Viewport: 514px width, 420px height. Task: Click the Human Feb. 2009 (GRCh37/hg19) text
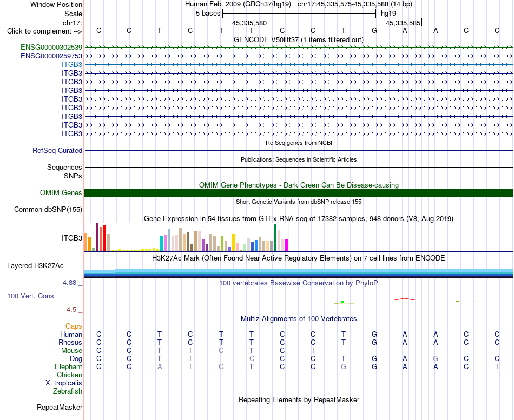point(238,4)
